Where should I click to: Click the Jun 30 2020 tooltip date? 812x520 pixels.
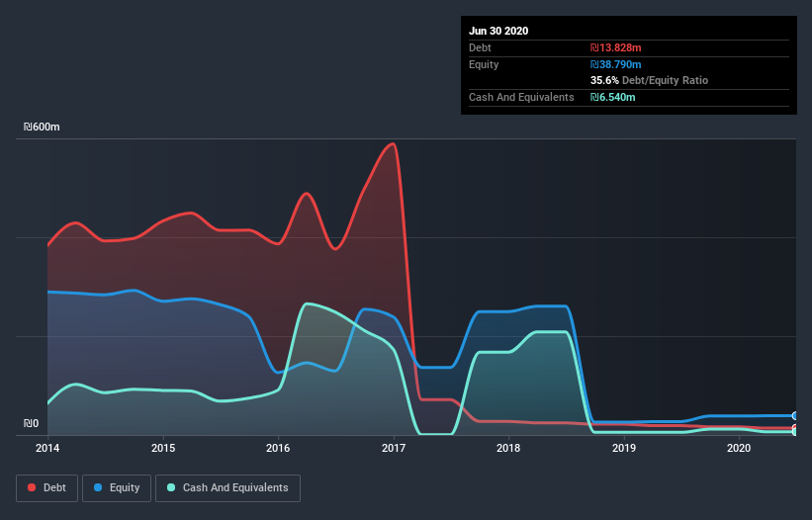[x=498, y=31]
